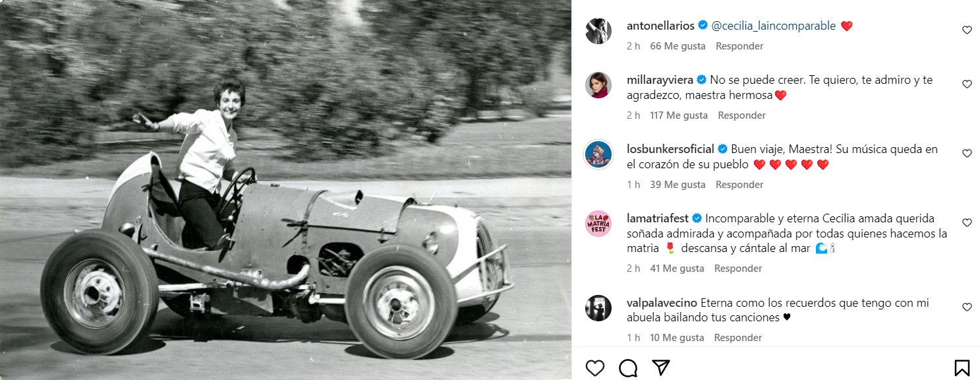Like lamatriafest's comment heart

tap(967, 223)
